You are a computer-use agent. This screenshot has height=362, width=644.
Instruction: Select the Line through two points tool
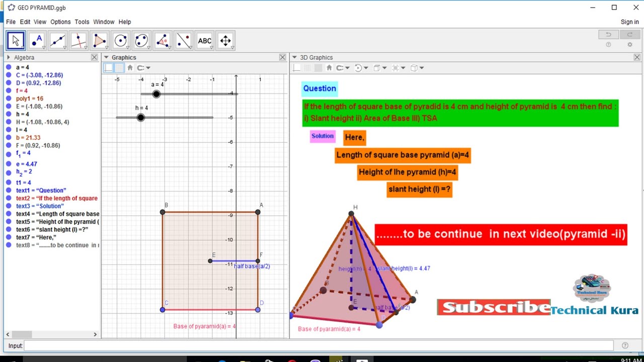coord(58,41)
